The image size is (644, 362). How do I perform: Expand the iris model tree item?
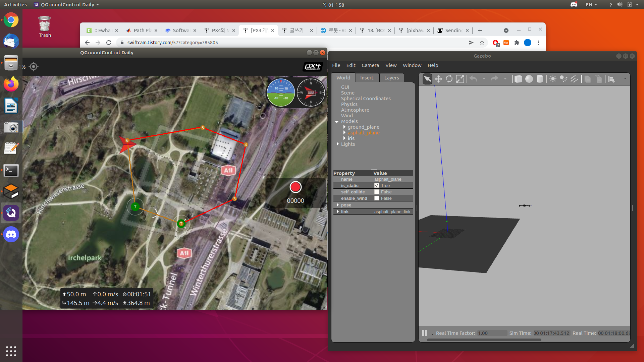[x=344, y=138]
